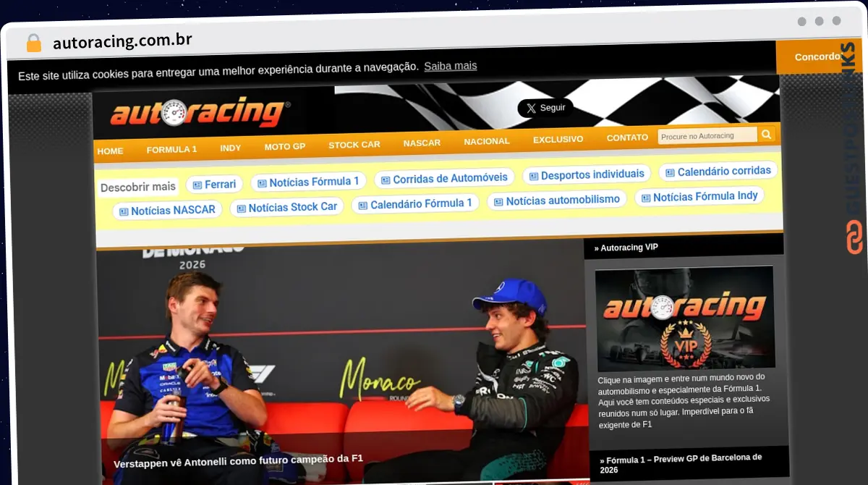Open the FORMULA 1 menu item

171,149
